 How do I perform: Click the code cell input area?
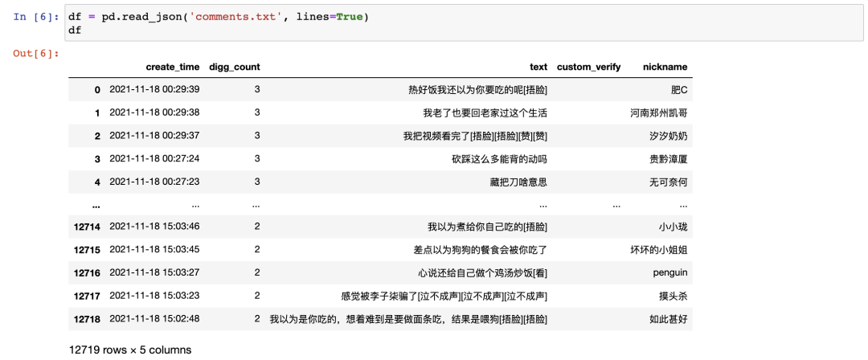pos(465,24)
